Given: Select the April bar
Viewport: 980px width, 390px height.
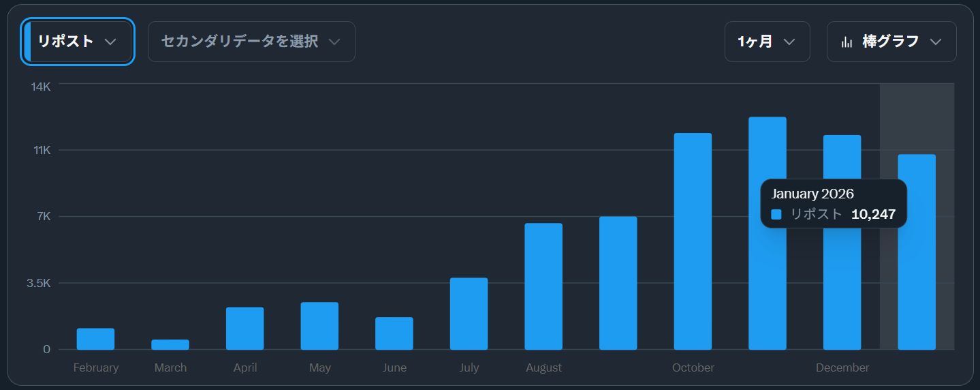Looking at the screenshot, I should (245, 329).
